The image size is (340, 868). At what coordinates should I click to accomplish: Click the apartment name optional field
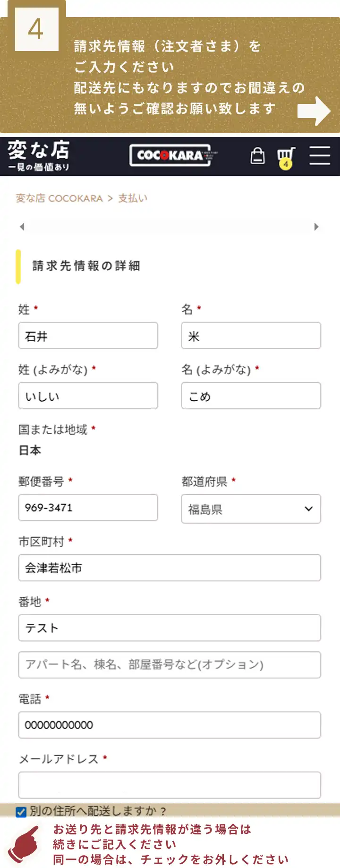169,665
